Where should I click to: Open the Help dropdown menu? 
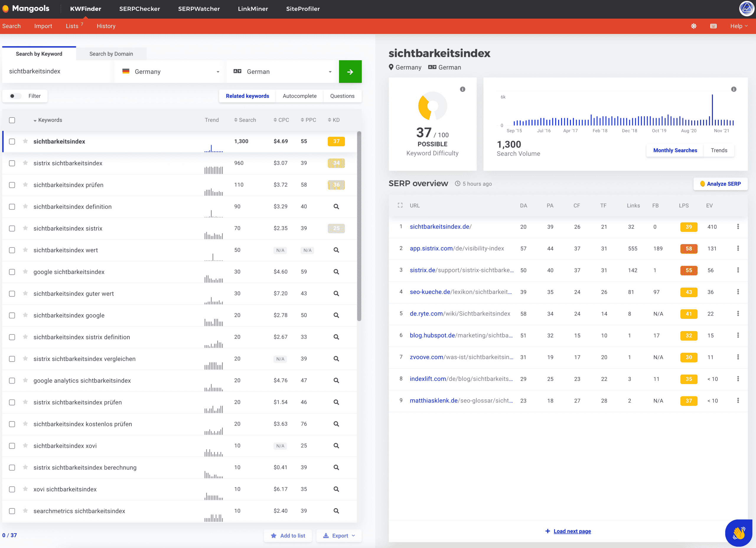tap(739, 26)
